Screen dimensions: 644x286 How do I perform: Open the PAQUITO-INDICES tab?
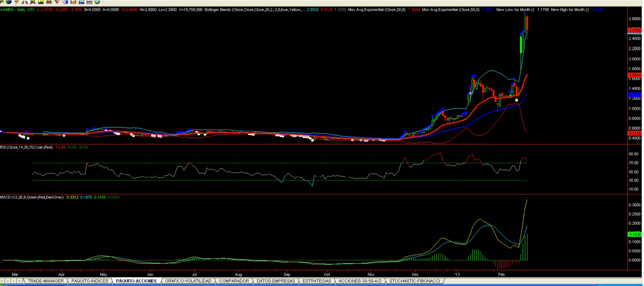point(90,281)
